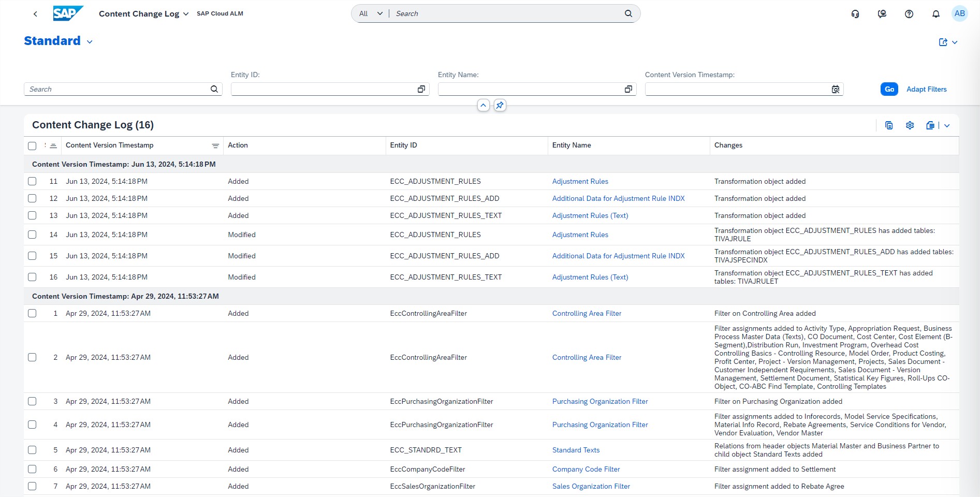
Task: Collapse the filter header with chevron
Action: [x=483, y=106]
